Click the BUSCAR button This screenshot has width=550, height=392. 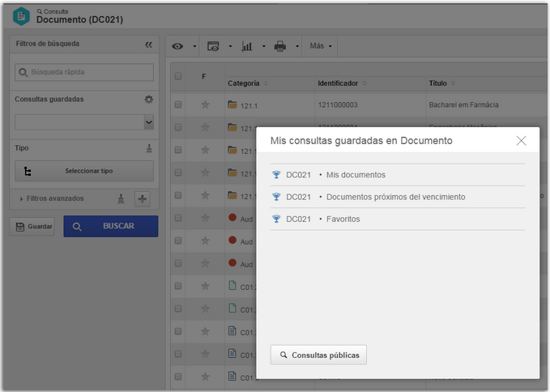click(111, 226)
